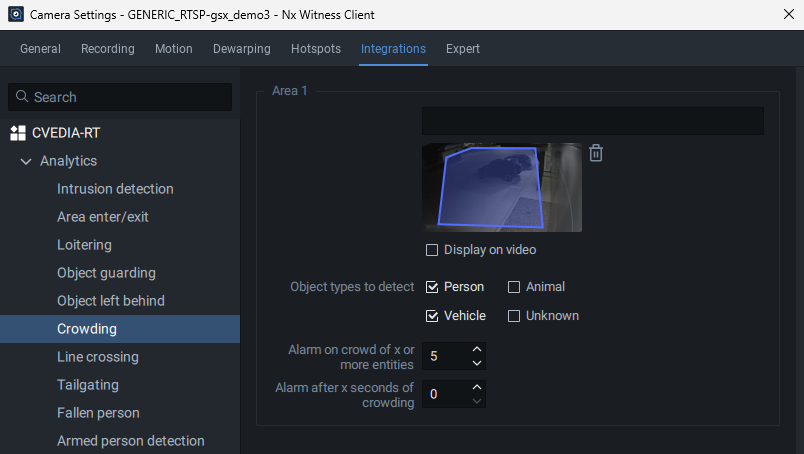Open the Motion tab

[x=174, y=49]
